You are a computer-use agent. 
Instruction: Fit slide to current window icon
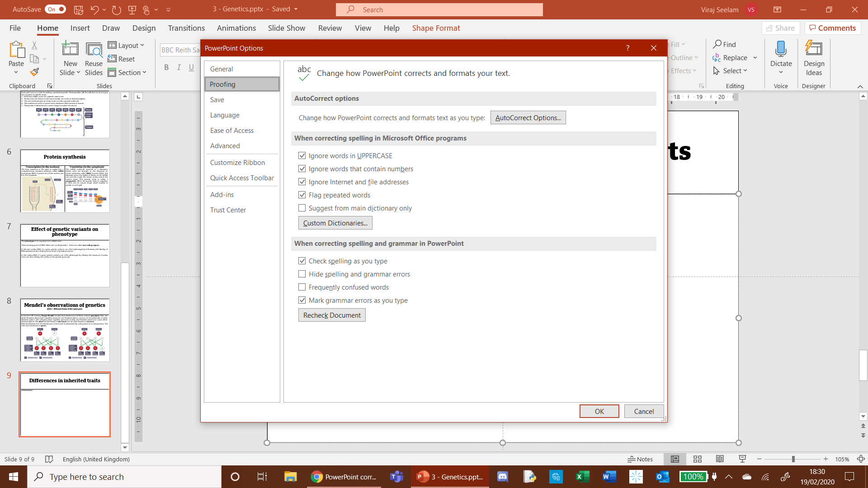[x=861, y=459]
